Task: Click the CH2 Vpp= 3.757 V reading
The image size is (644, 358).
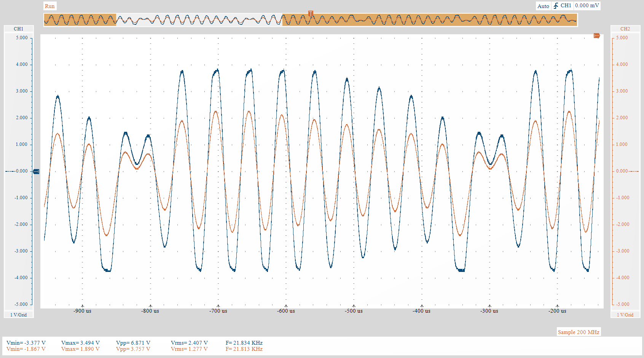Action: coord(133,349)
